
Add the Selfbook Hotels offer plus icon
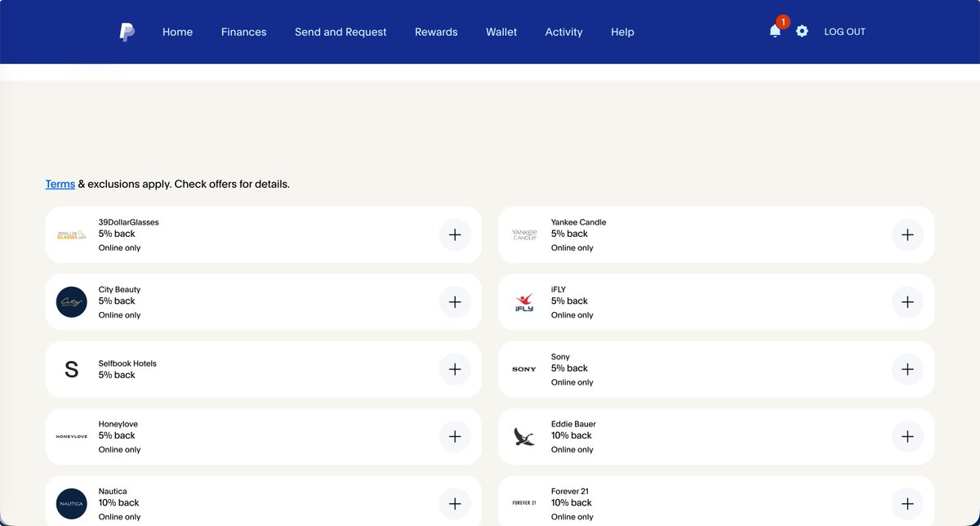(x=455, y=369)
